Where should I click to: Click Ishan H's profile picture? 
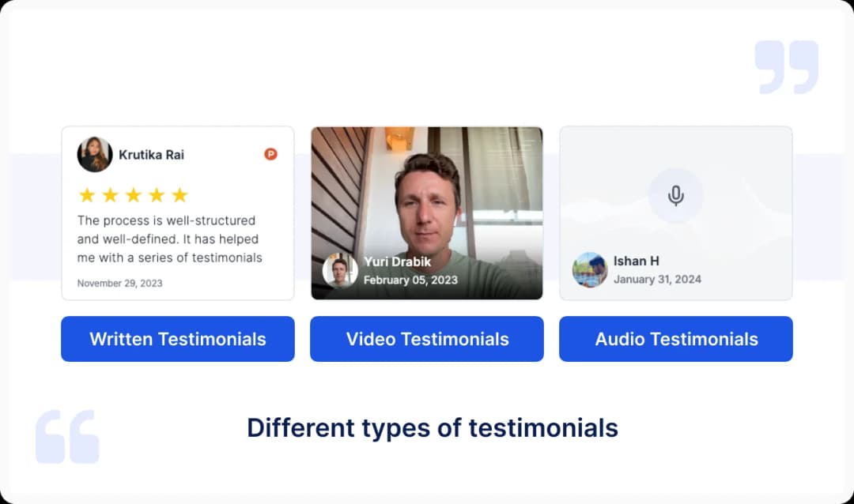click(x=589, y=271)
